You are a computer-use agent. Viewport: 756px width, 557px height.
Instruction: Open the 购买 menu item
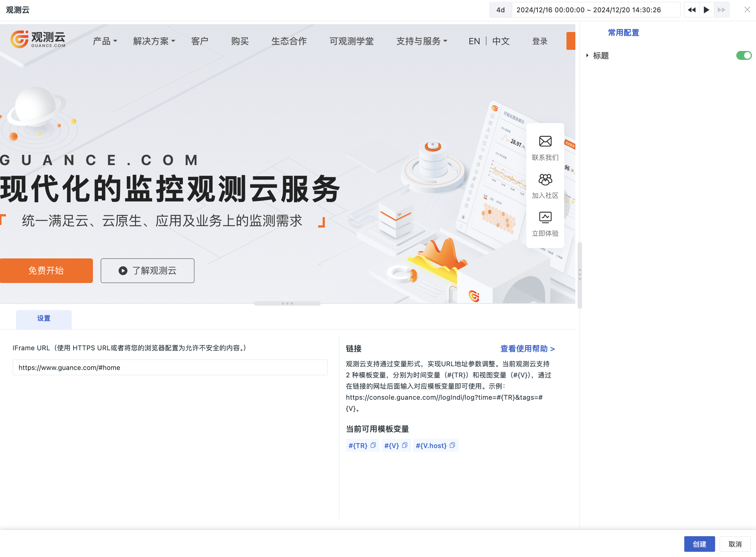point(240,41)
